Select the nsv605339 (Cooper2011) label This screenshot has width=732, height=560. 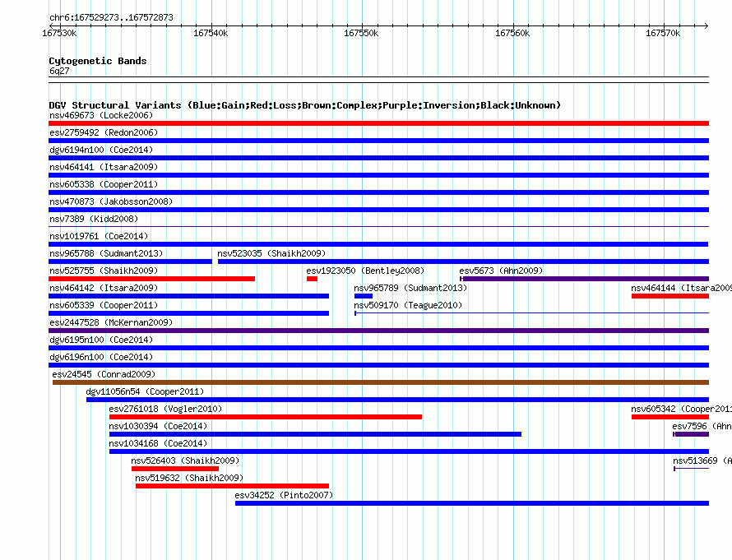point(104,305)
